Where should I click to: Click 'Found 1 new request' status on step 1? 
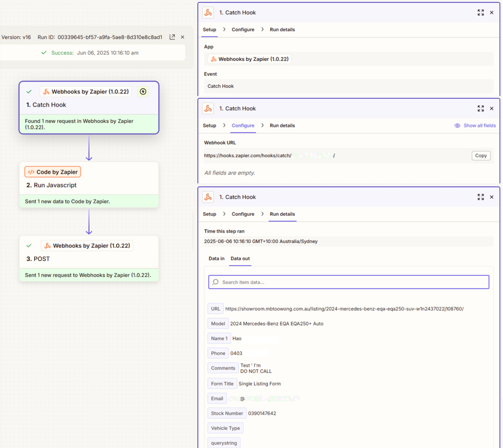(79, 124)
